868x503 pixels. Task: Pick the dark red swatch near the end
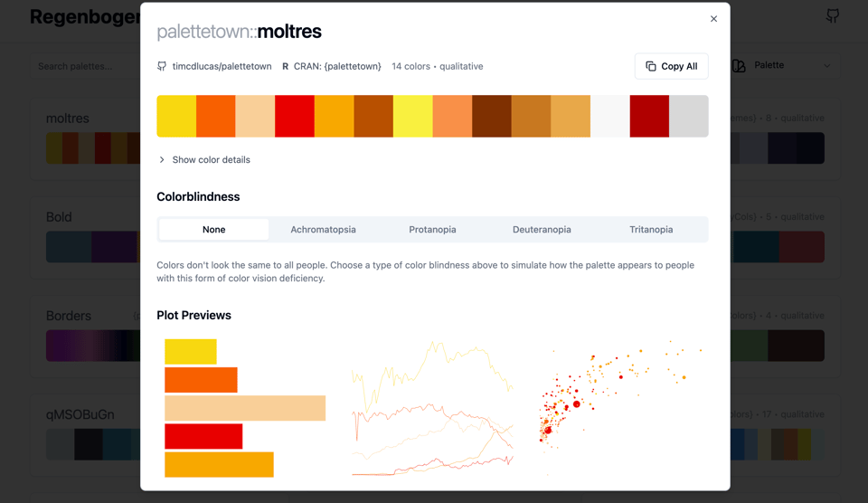pos(649,117)
